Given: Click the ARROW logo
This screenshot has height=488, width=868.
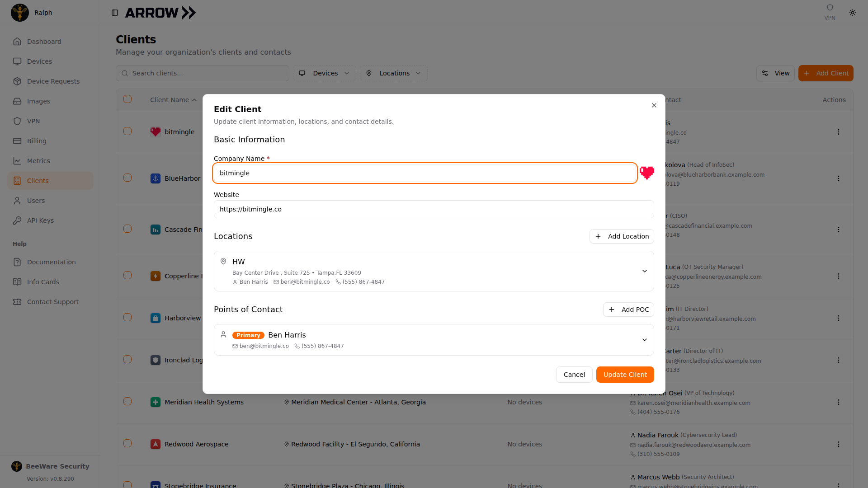Looking at the screenshot, I should [160, 13].
